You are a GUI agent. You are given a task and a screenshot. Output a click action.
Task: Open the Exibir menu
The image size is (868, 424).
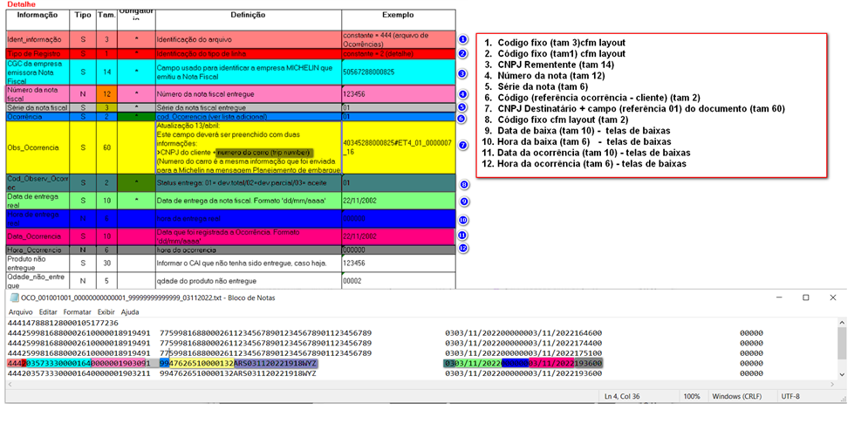(106, 312)
